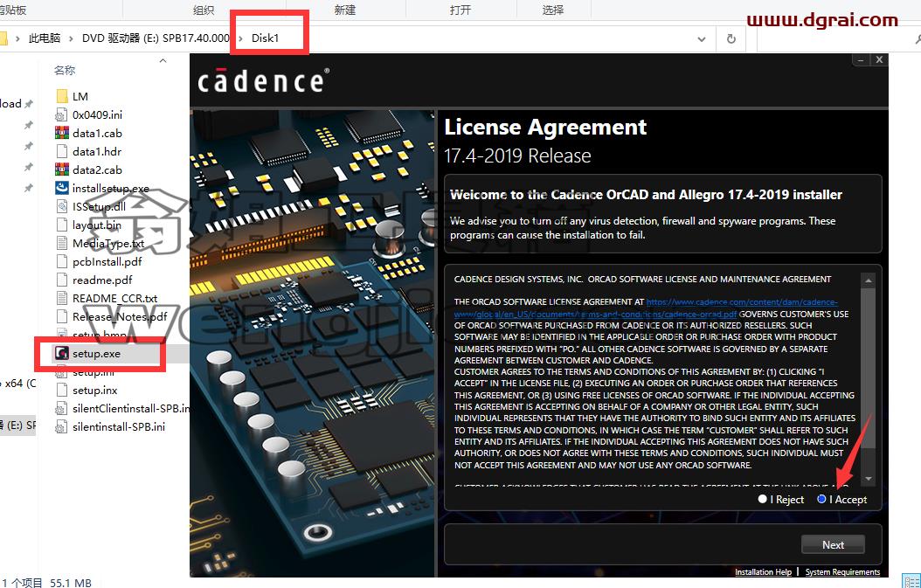Select the I Accept radio button

click(x=821, y=499)
